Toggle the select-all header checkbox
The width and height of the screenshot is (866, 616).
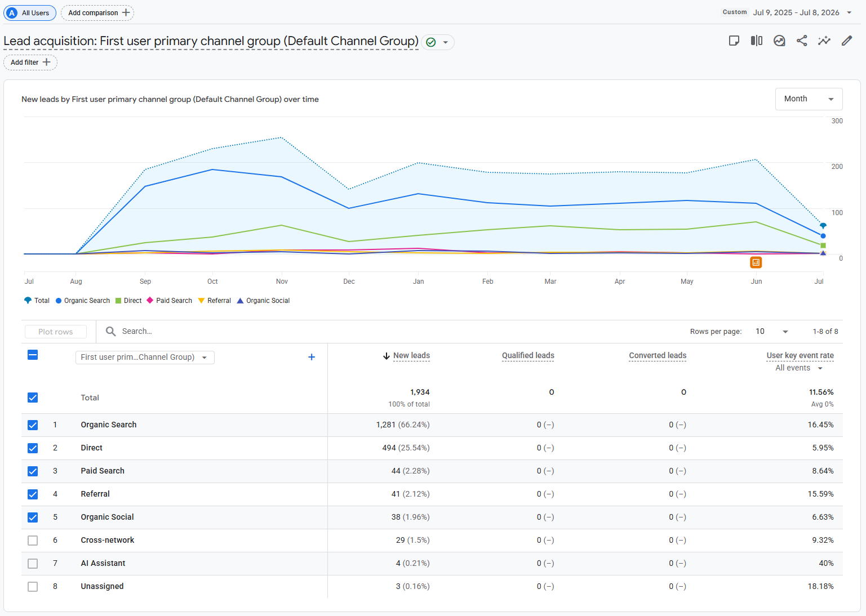point(33,355)
